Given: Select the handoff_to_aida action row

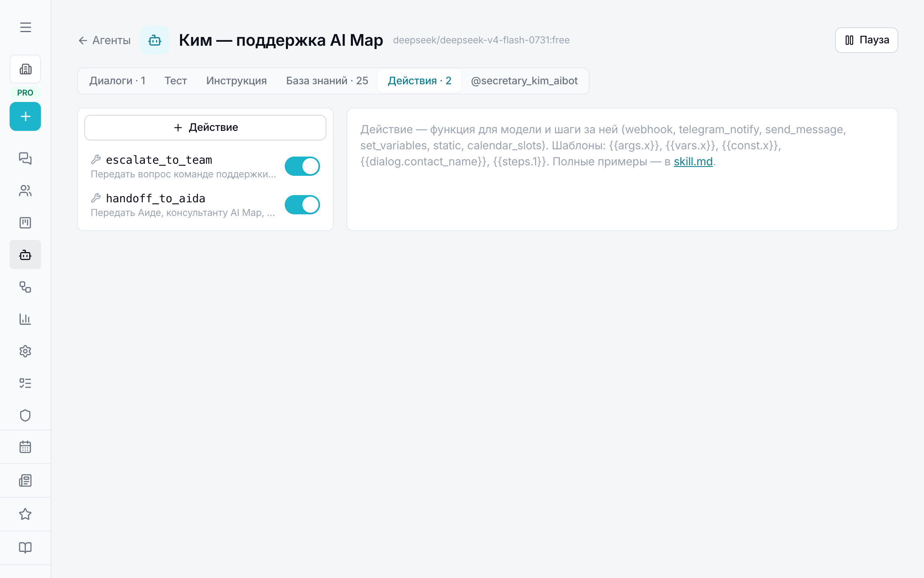Looking at the screenshot, I should [x=205, y=205].
